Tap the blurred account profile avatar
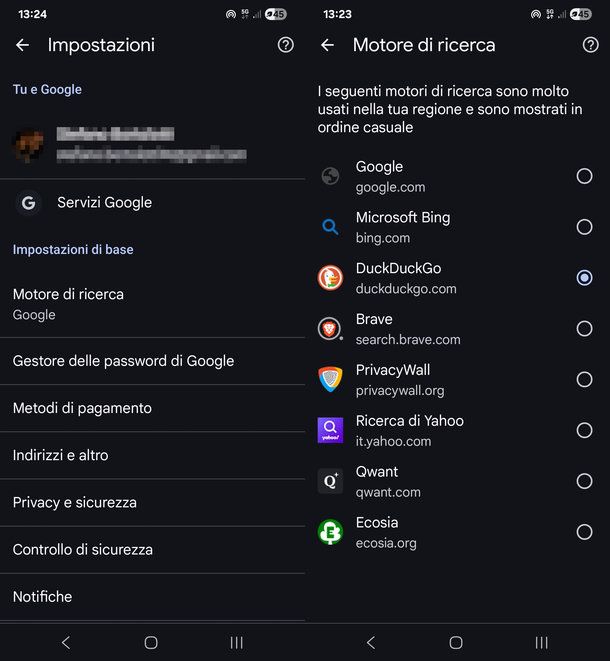 (28, 145)
